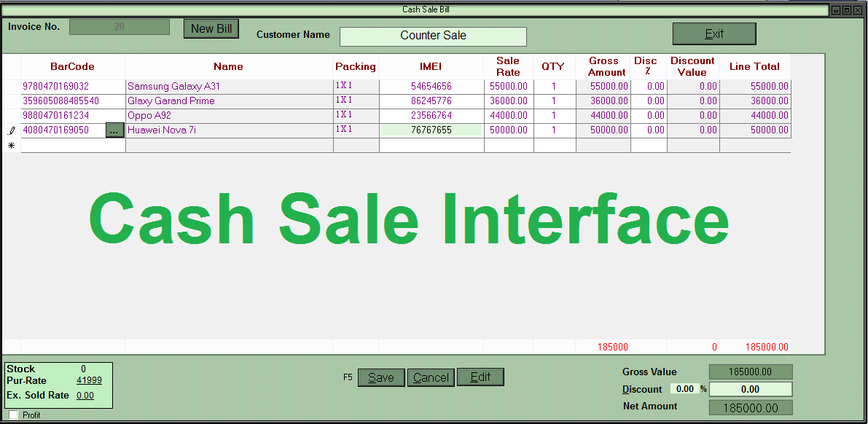Click the Invoice No. field
This screenshot has height=424, width=868.
(120, 27)
